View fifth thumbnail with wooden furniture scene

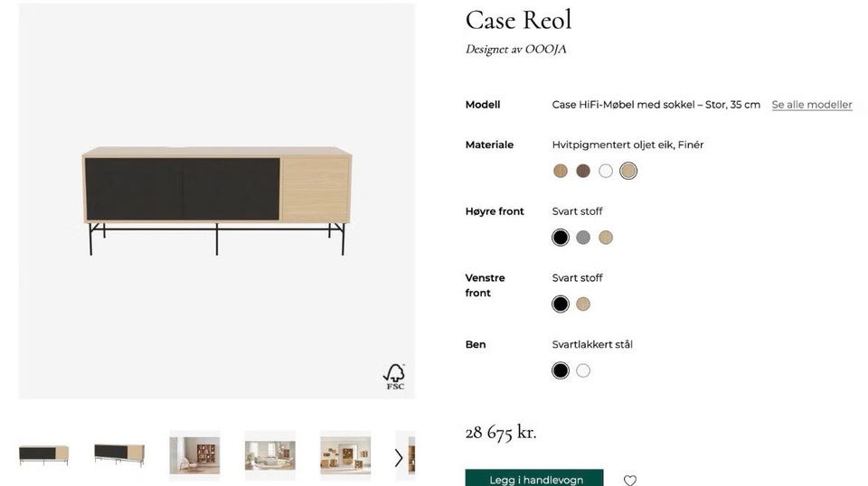[x=345, y=455]
